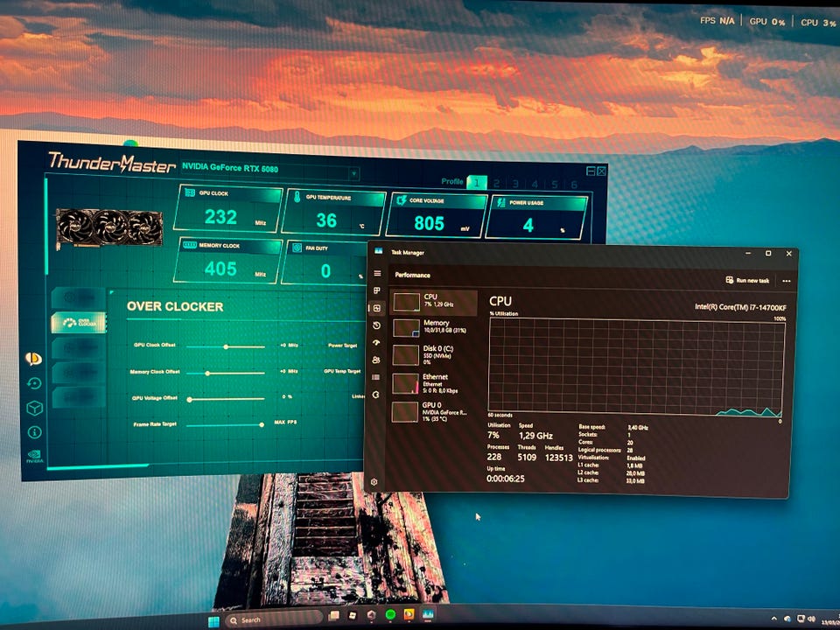840x630 pixels.
Task: Adjust GPU Clock Offset slider
Action: point(226,346)
